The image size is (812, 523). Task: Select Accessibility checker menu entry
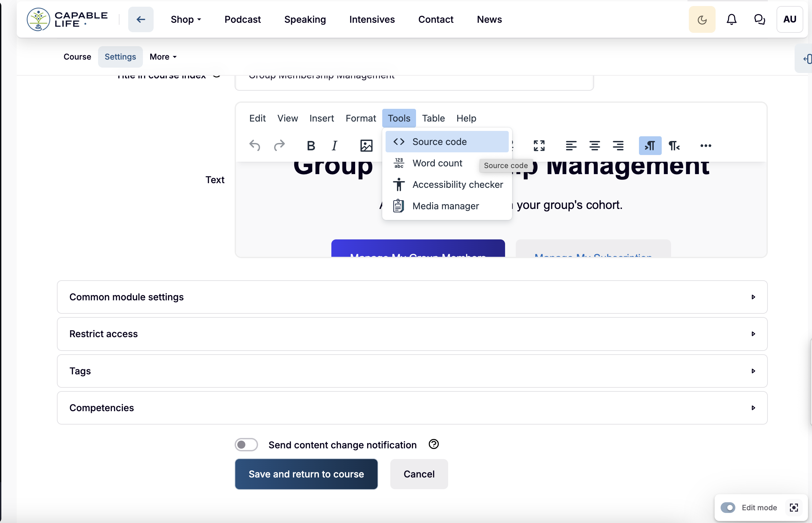457,184
